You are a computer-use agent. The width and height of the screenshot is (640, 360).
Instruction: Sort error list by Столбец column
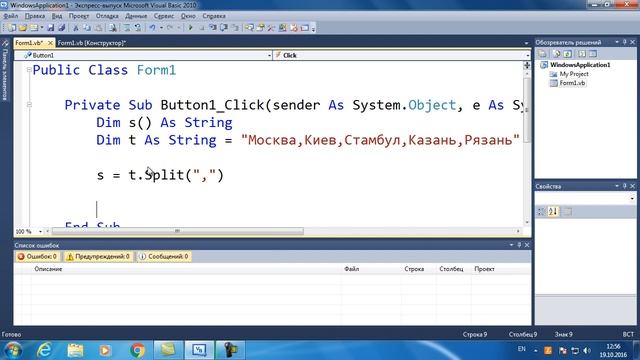(451, 269)
